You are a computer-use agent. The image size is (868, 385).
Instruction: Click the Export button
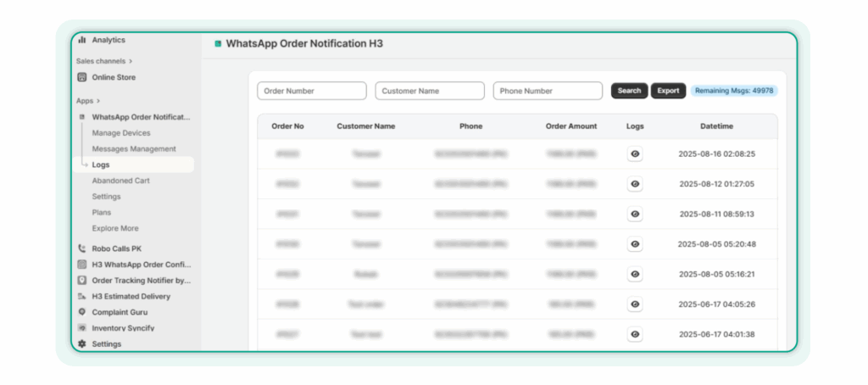pyautogui.click(x=668, y=91)
